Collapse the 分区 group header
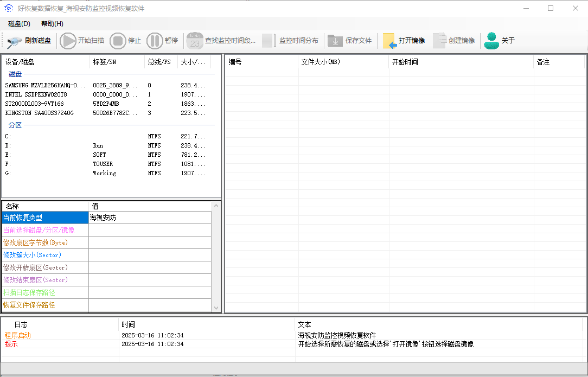588x377 pixels. (15, 125)
